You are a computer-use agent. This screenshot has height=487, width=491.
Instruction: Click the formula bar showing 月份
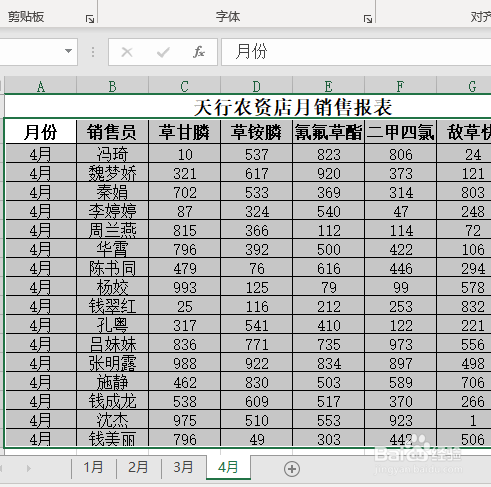coord(356,52)
